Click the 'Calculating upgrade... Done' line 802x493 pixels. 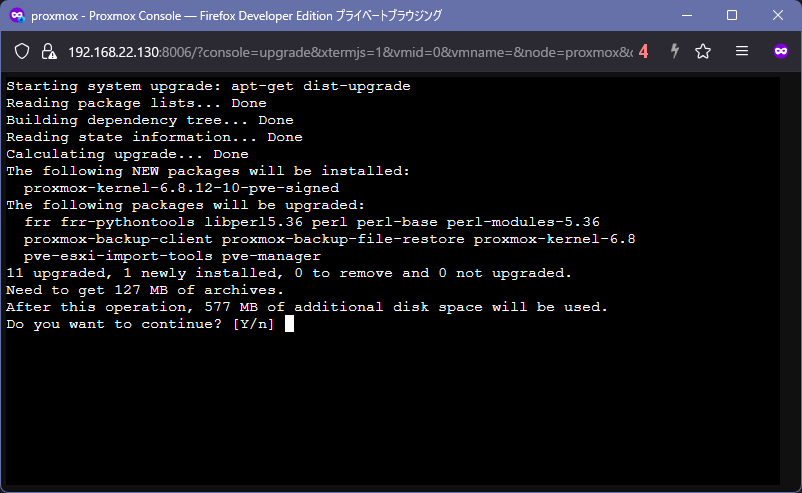(x=127, y=154)
